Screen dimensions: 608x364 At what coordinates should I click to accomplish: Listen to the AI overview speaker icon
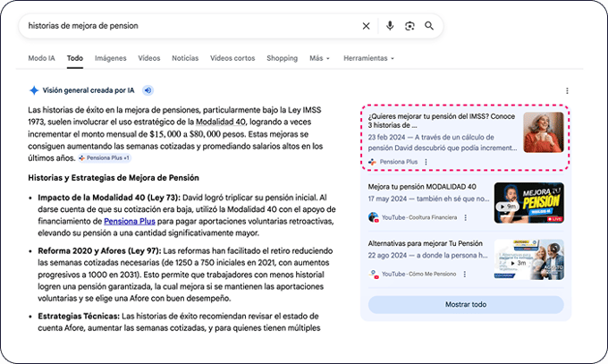(x=148, y=90)
